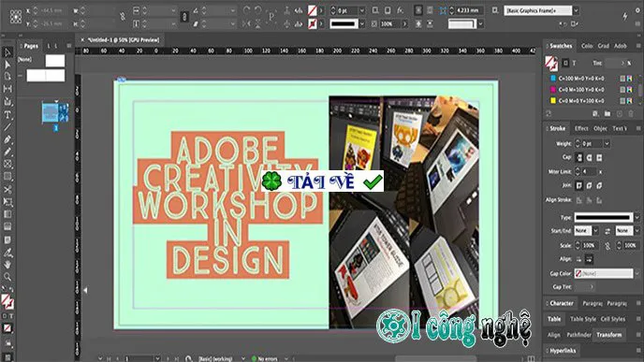Switch to the Effects tab
This screenshot has width=644, height=362.
[581, 128]
